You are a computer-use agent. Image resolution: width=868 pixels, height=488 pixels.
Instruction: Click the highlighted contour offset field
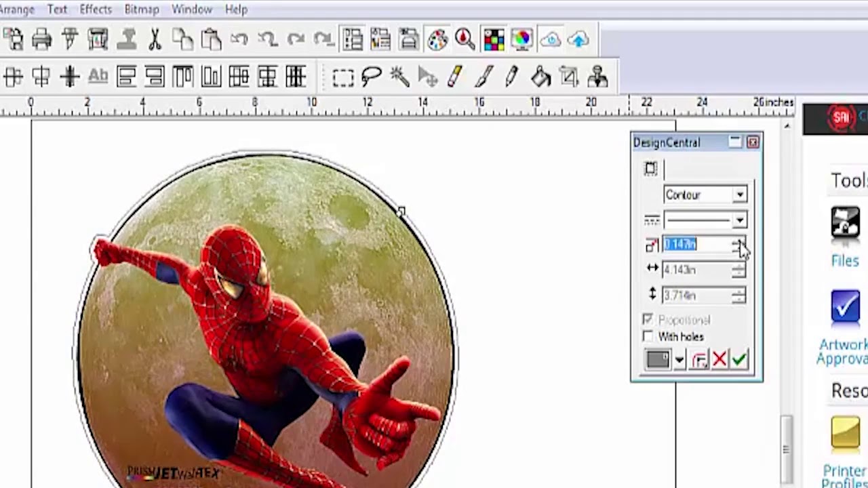pyautogui.click(x=697, y=245)
